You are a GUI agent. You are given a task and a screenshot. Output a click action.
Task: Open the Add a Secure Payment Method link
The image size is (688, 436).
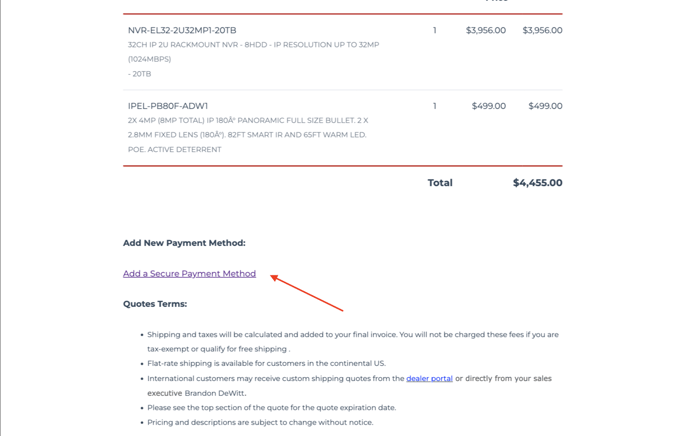tap(189, 274)
